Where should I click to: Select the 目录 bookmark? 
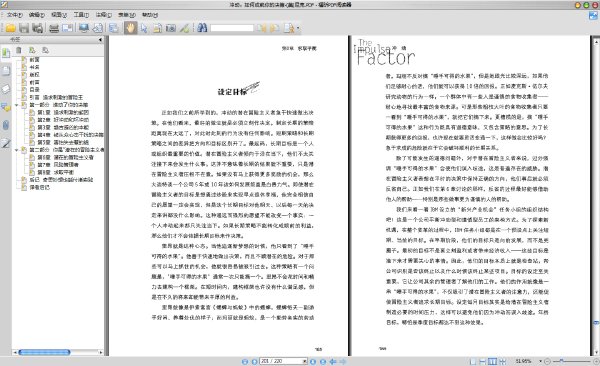(x=34, y=90)
